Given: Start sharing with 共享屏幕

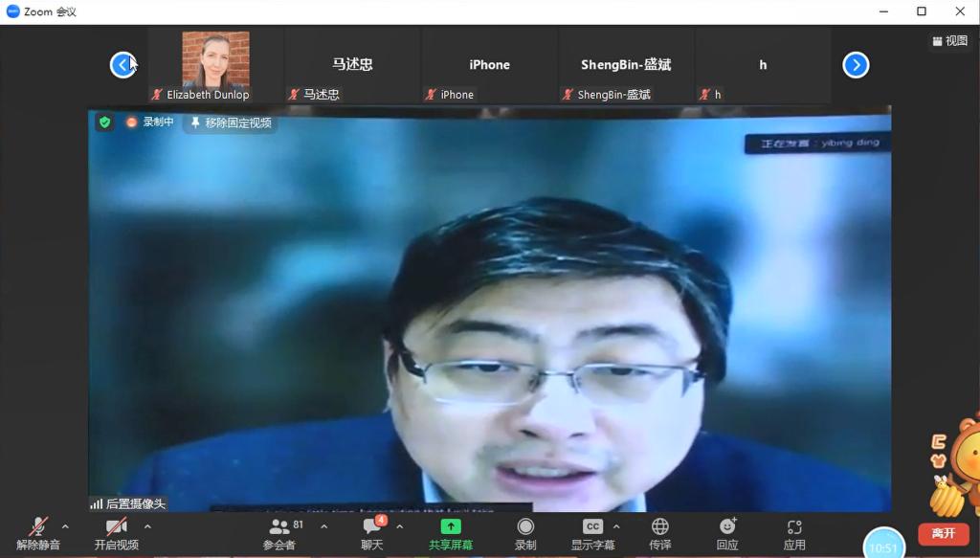Looking at the screenshot, I should [450, 527].
